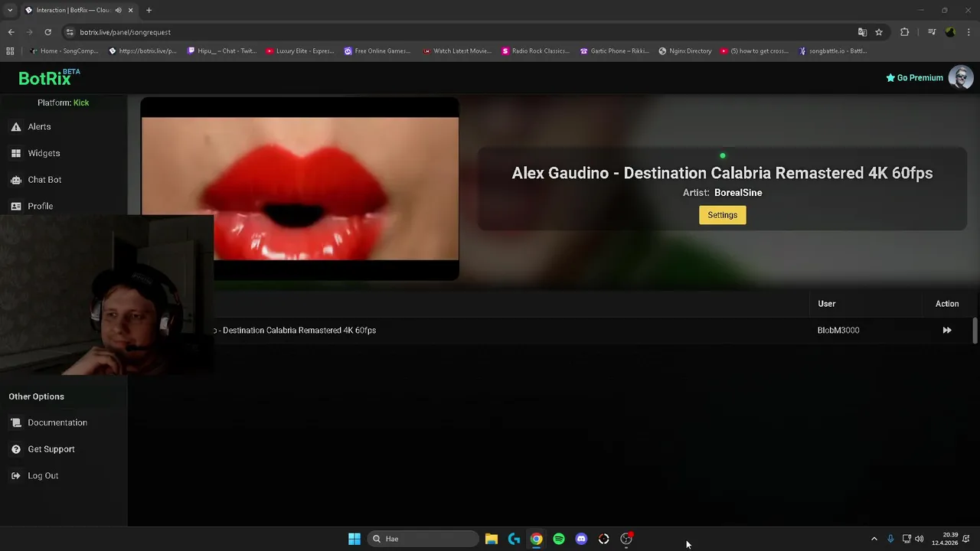The image size is (980, 551).
Task: Click the Go Premium link
Action: point(914,77)
